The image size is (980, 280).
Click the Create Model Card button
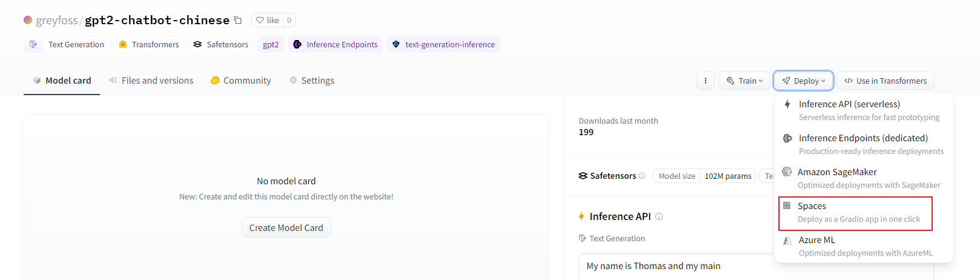[286, 227]
